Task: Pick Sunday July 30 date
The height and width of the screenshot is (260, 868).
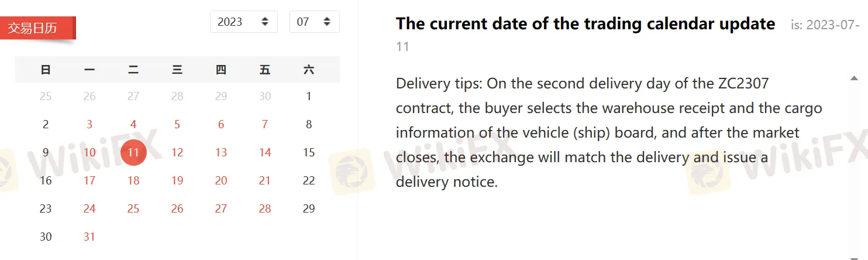Action: coord(46,237)
